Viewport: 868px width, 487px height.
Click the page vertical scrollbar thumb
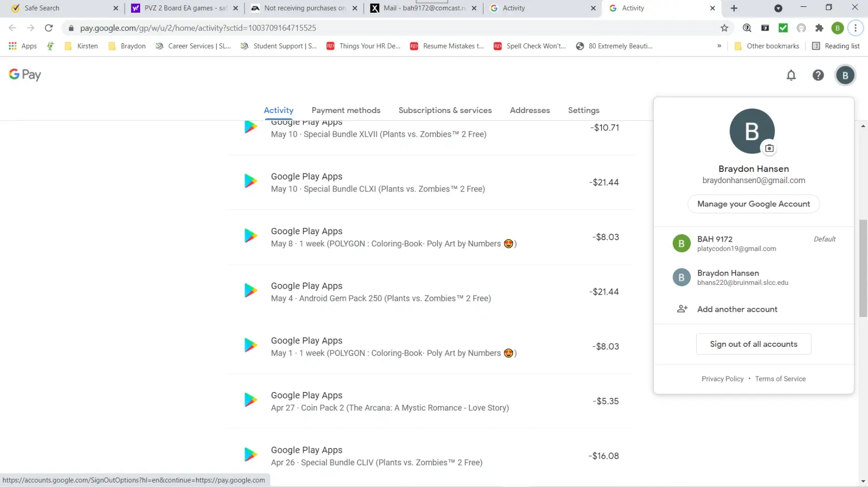coord(863,268)
